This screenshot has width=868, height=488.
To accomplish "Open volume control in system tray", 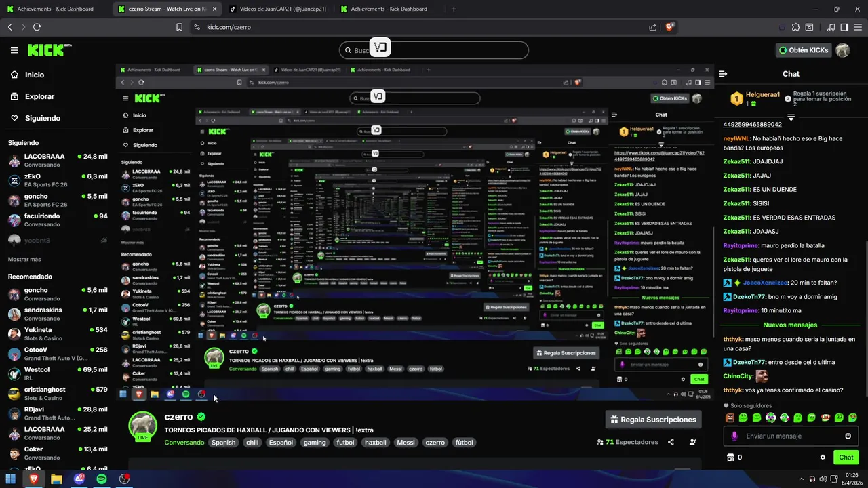I will 823,479.
